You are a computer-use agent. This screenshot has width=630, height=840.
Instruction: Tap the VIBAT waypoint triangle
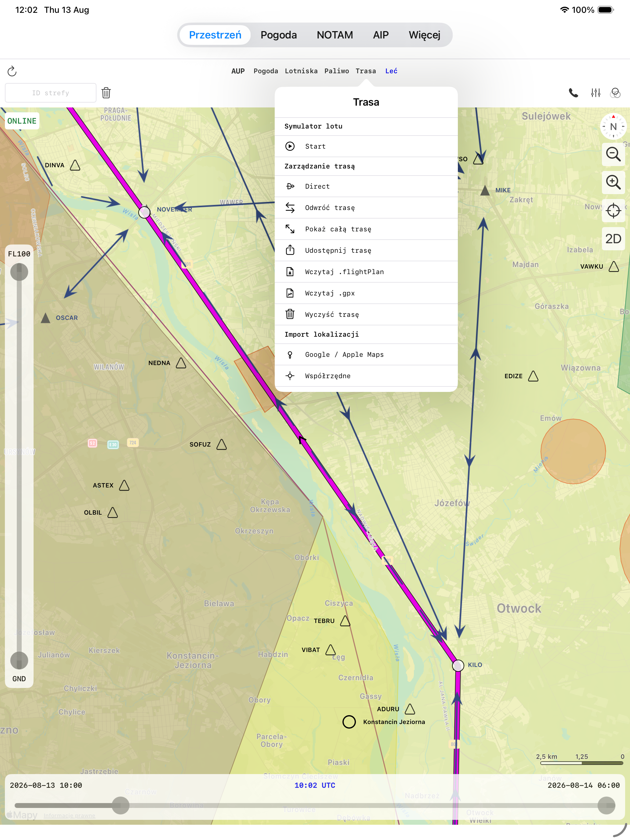click(x=331, y=650)
